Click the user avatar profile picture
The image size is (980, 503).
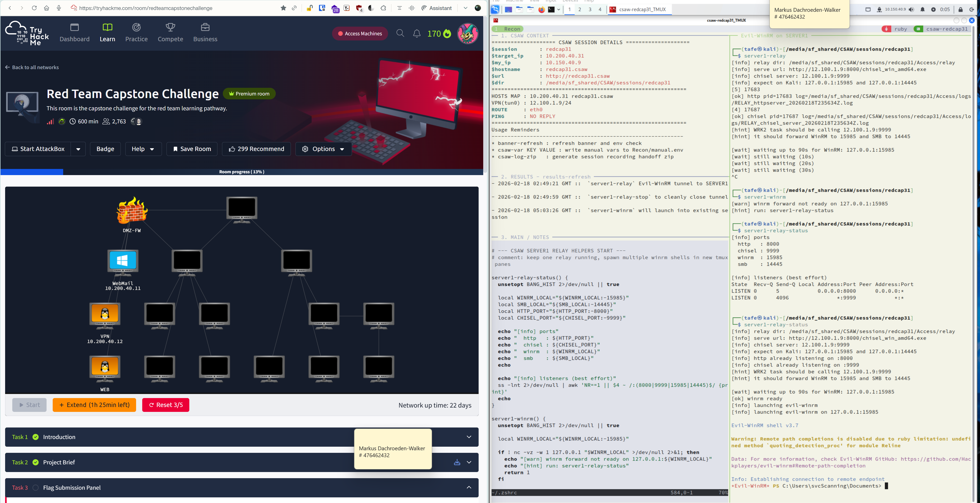[467, 34]
